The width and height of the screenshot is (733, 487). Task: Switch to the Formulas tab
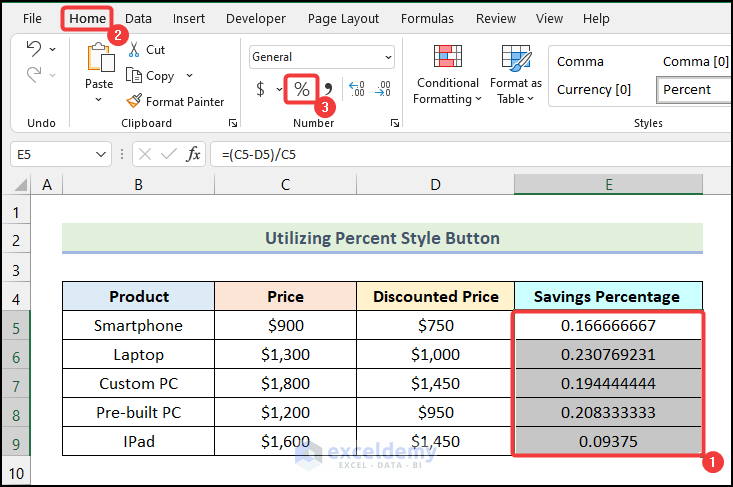427,18
